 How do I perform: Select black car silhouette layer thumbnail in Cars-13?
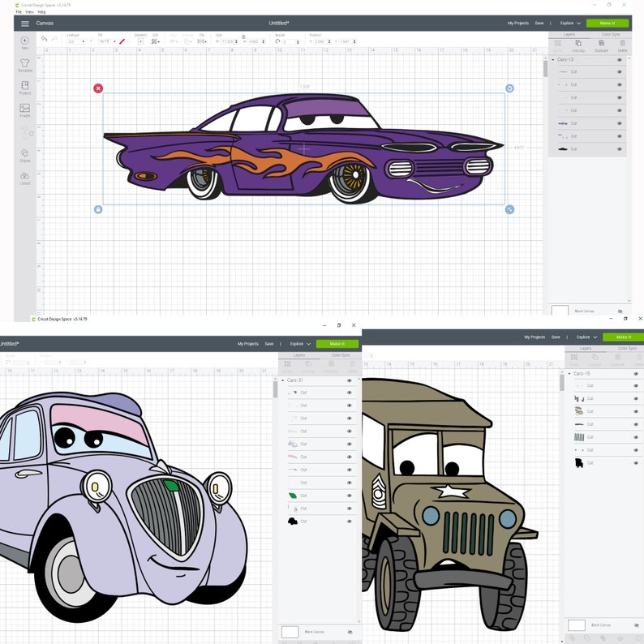coord(563,149)
